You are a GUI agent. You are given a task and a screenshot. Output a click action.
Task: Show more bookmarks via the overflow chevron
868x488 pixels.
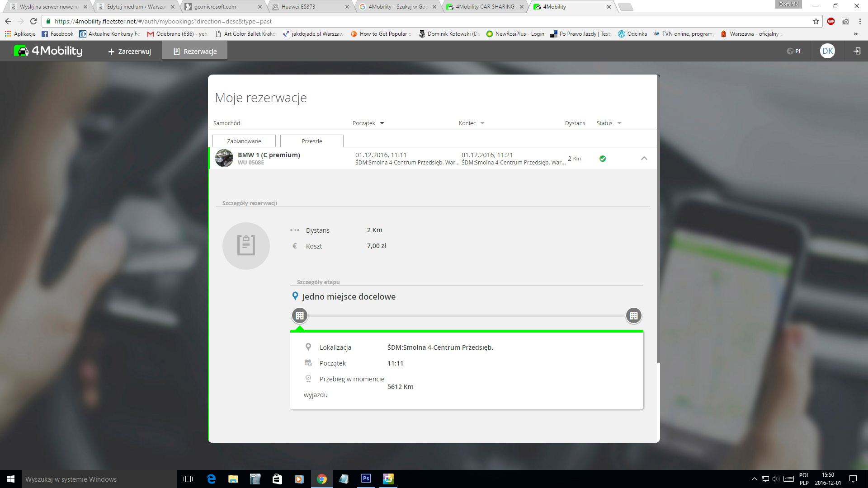(x=855, y=34)
